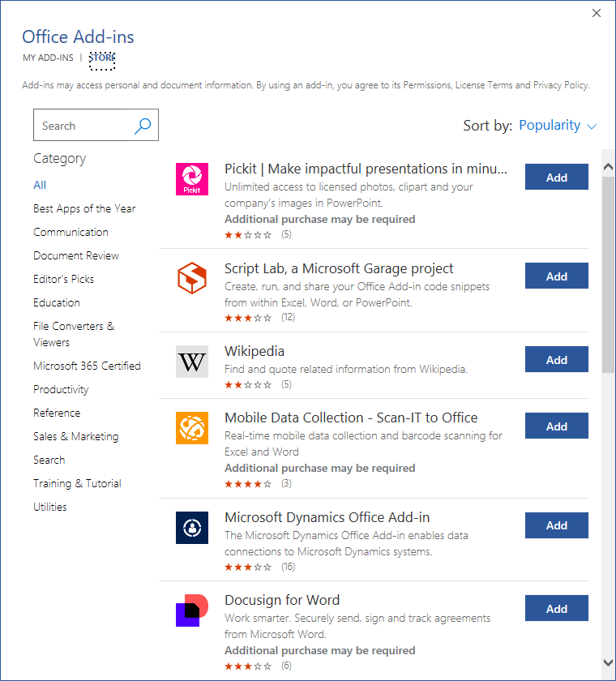Screen dimensions: 616x681
Task: Add the Pickit add-in
Action: coord(557,177)
